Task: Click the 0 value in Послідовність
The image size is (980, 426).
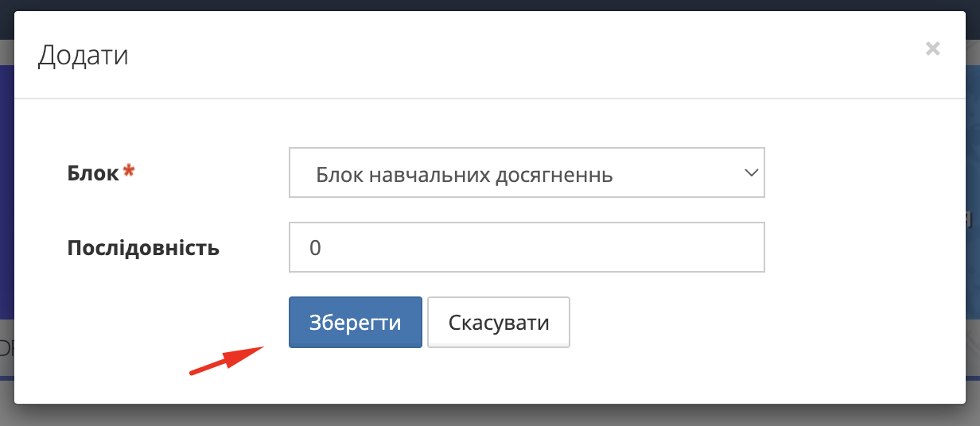Action: coord(315,248)
